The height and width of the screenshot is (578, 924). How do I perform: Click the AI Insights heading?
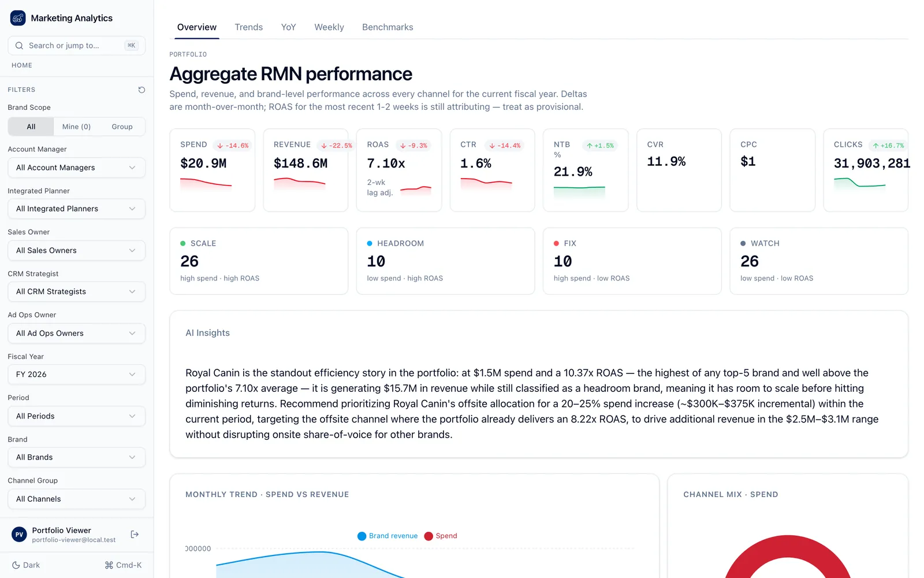(x=207, y=333)
